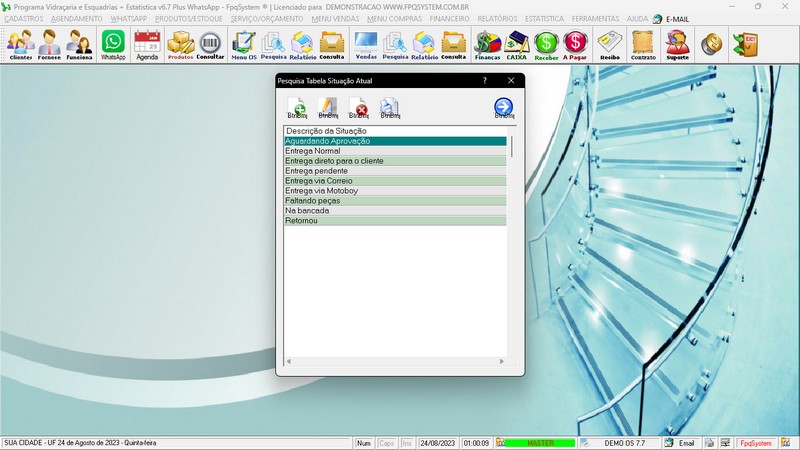Click Consulta icon left of Finanças
The height and width of the screenshot is (450, 800).
point(454,45)
